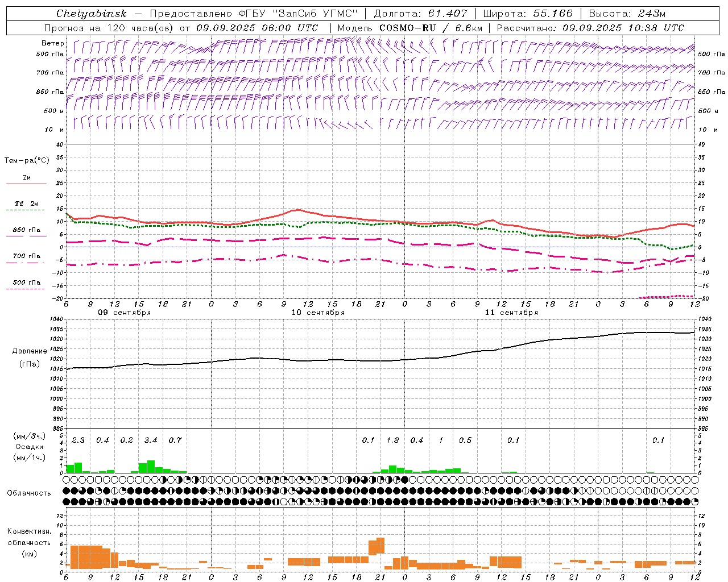Click the (мм/1ч.) units label
The width and height of the screenshot is (728, 582).
coord(30,458)
